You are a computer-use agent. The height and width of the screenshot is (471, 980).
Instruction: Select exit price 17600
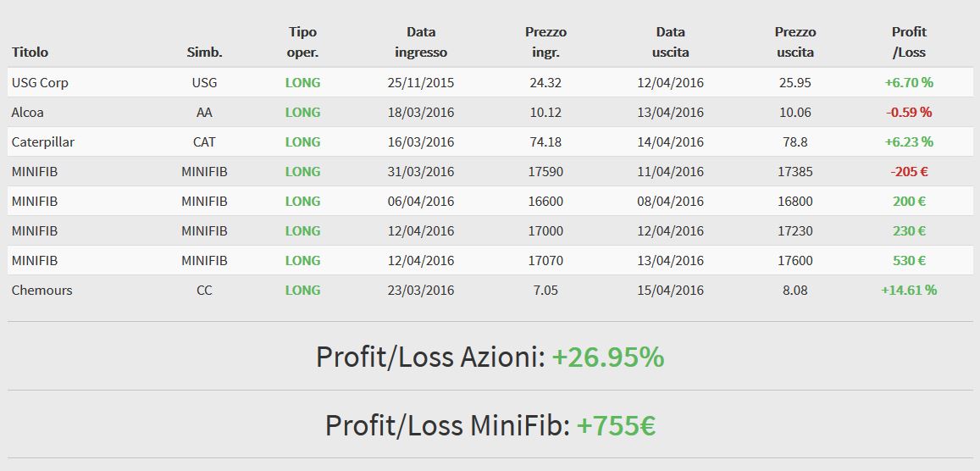pos(795,260)
